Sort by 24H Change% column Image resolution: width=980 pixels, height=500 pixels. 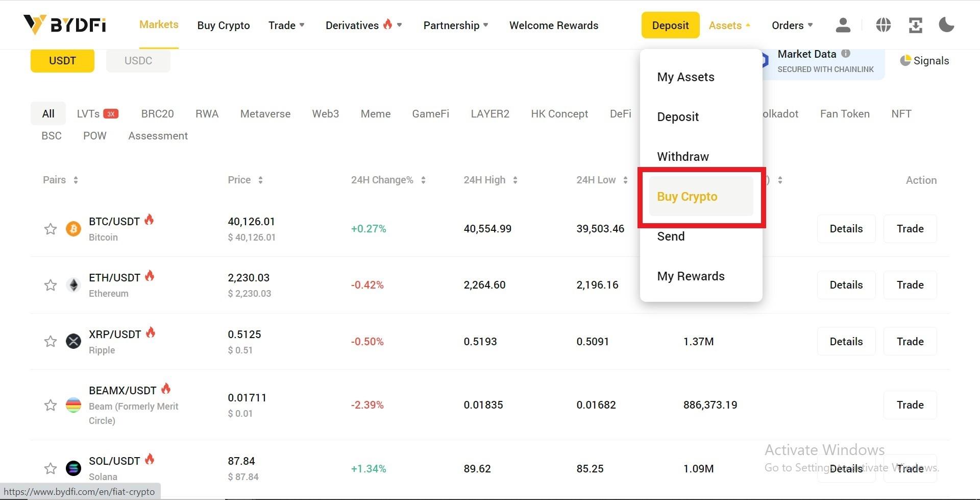[x=423, y=180]
